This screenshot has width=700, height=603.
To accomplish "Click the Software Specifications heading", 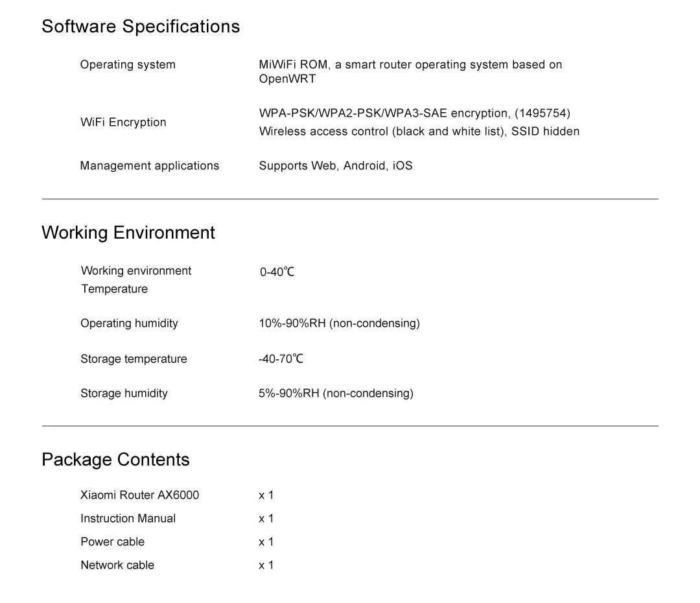I will [141, 27].
